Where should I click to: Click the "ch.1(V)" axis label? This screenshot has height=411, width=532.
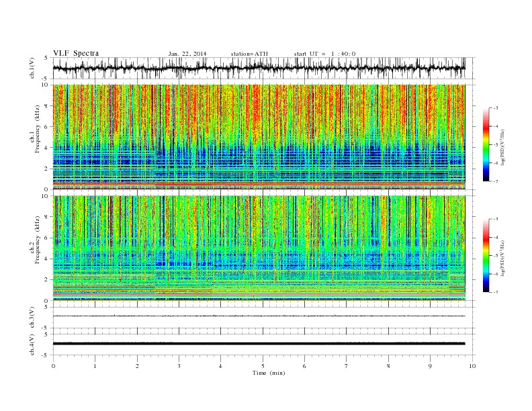tap(32, 68)
